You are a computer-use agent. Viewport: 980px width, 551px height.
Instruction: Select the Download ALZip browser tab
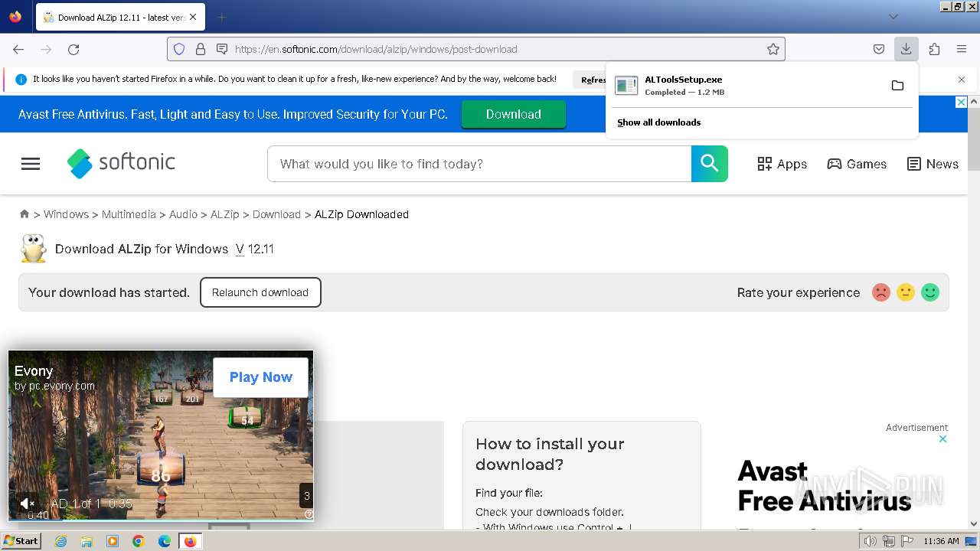pyautogui.click(x=120, y=17)
